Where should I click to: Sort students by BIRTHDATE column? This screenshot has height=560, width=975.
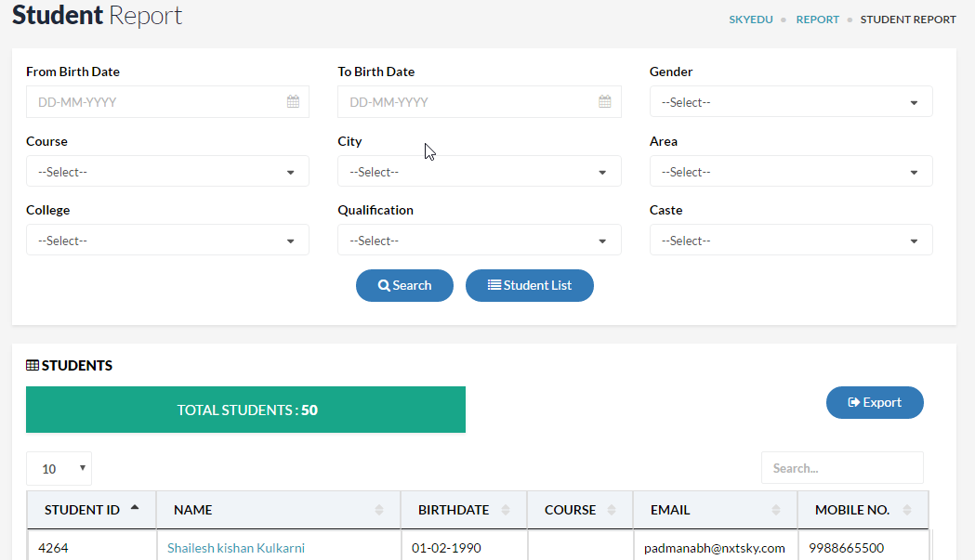click(506, 509)
